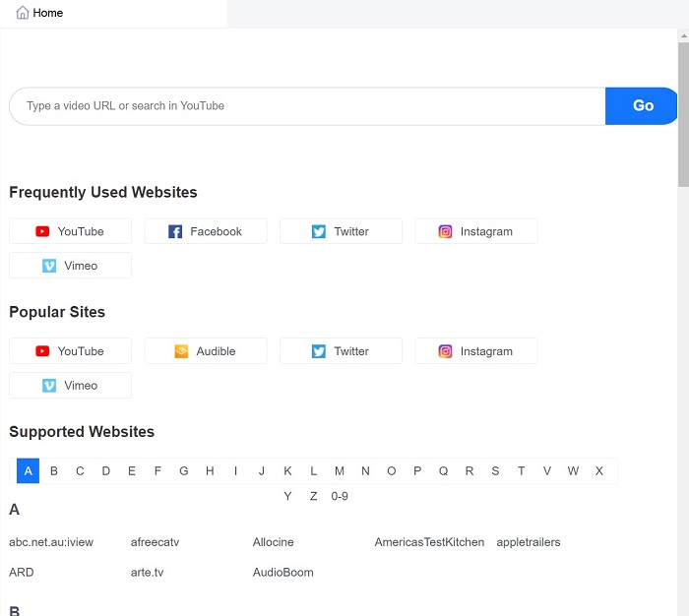The image size is (689, 616).
Task: Open Twitter under Frequently Used Websites
Action: (x=341, y=231)
